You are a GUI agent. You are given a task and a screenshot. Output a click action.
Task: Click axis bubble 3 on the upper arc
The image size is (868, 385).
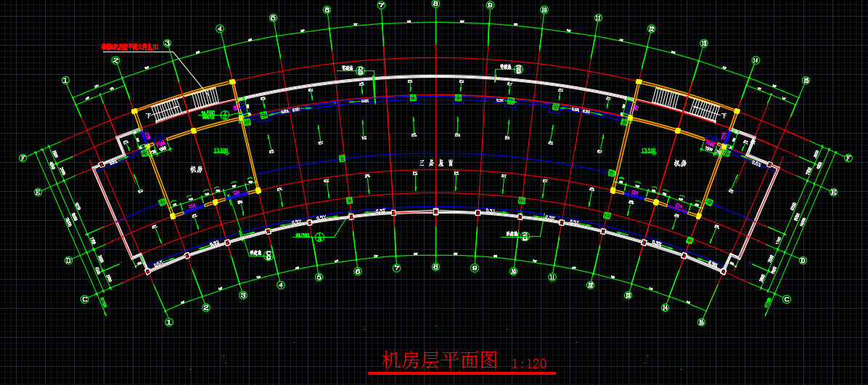click(167, 43)
